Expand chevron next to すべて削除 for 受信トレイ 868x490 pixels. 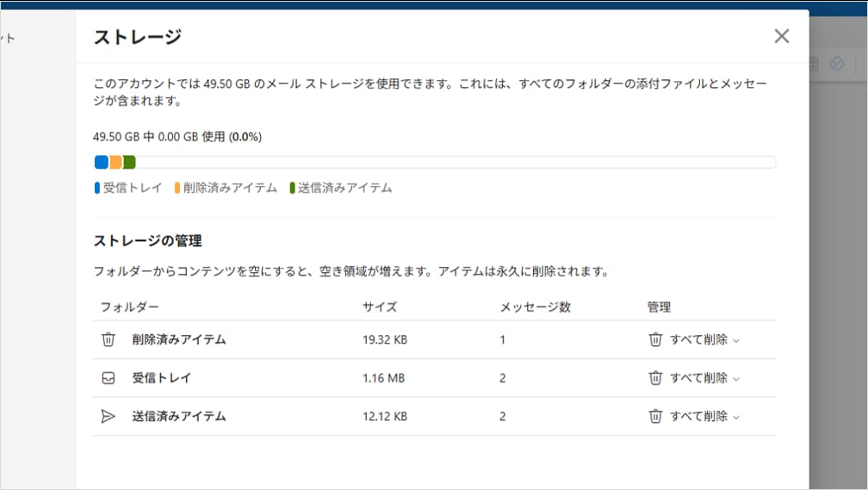coord(736,379)
